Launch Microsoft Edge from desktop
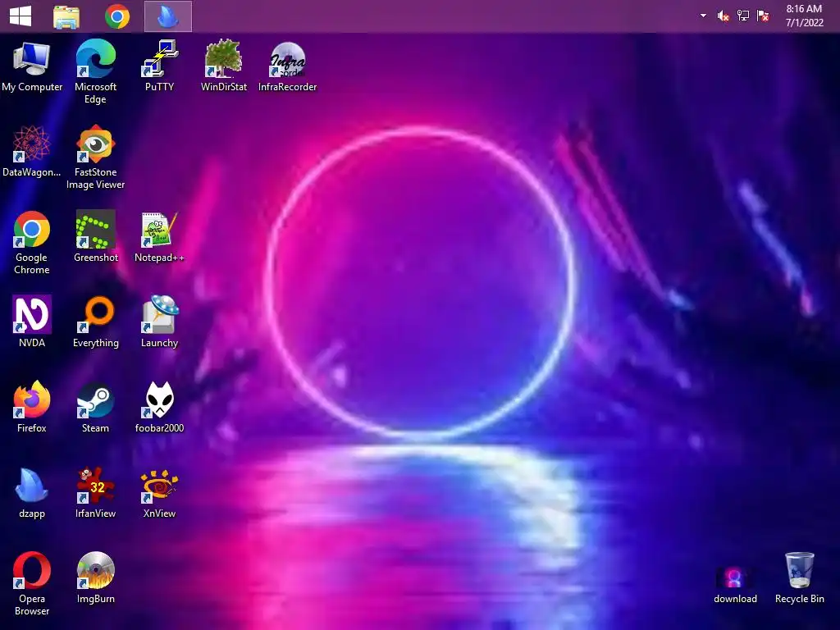Viewport: 840px width, 630px height. (x=95, y=72)
